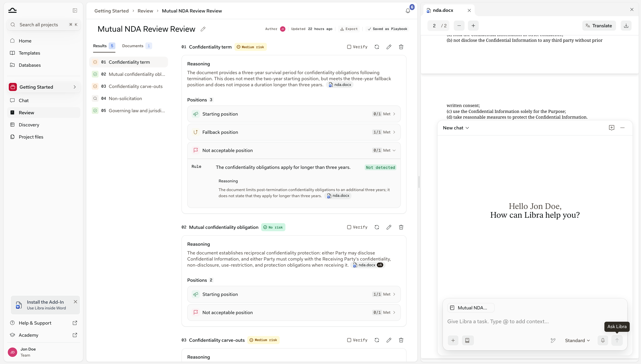Select the Results tab
The image size is (641, 364).
pyautogui.click(x=104, y=46)
